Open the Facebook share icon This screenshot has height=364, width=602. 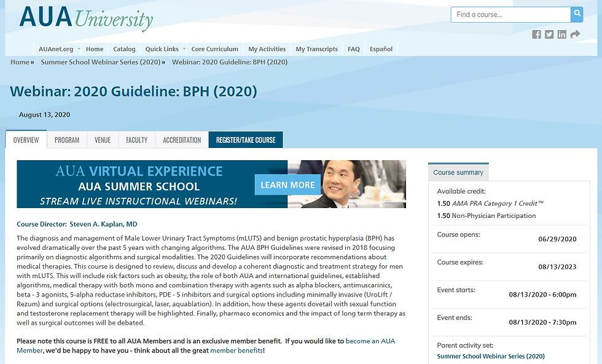click(536, 34)
